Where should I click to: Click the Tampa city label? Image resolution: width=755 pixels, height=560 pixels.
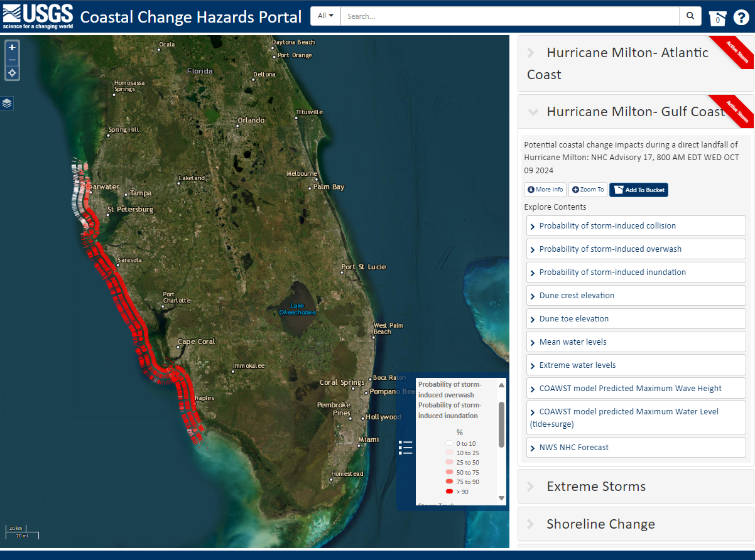click(141, 193)
